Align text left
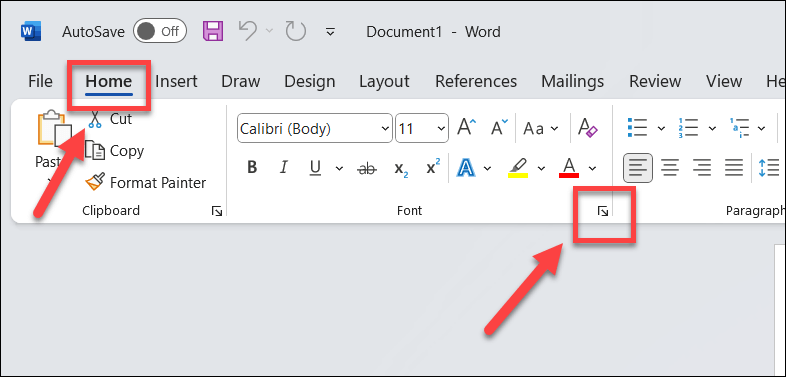Screen dimensions: 786x377 [x=638, y=168]
